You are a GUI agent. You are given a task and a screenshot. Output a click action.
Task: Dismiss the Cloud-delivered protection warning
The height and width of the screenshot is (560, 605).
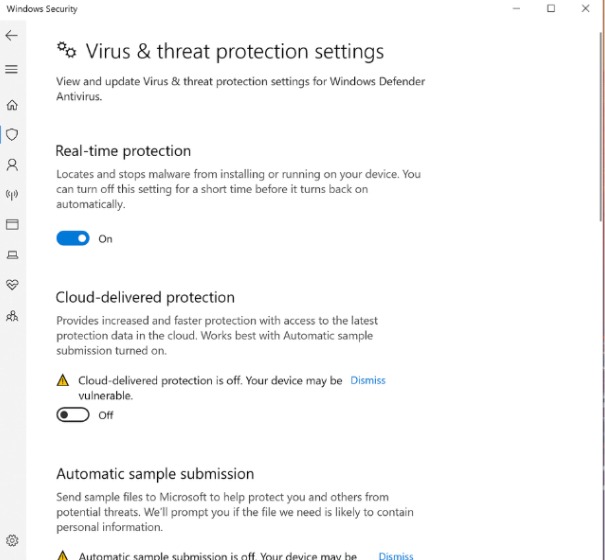368,380
